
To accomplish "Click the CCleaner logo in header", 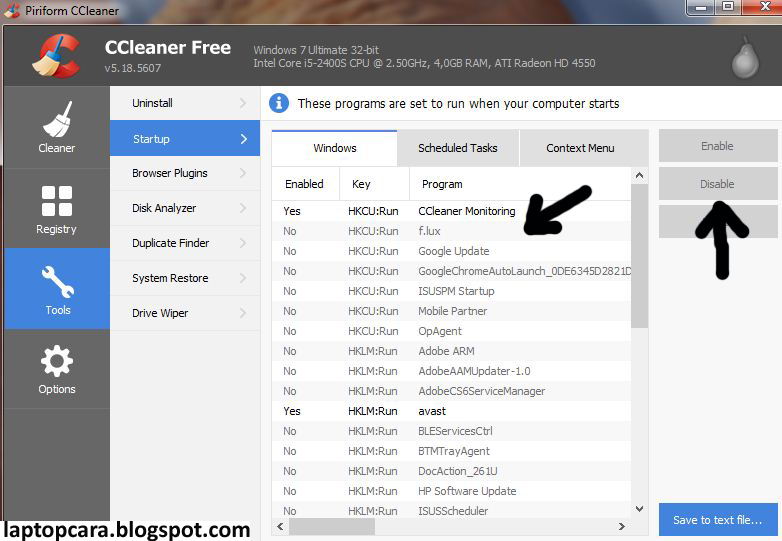I will [x=56, y=56].
